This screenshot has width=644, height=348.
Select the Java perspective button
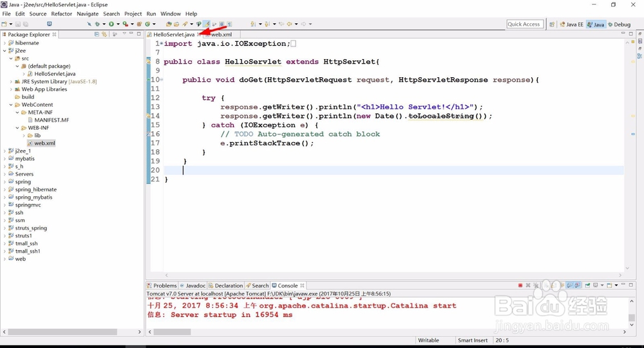point(596,24)
